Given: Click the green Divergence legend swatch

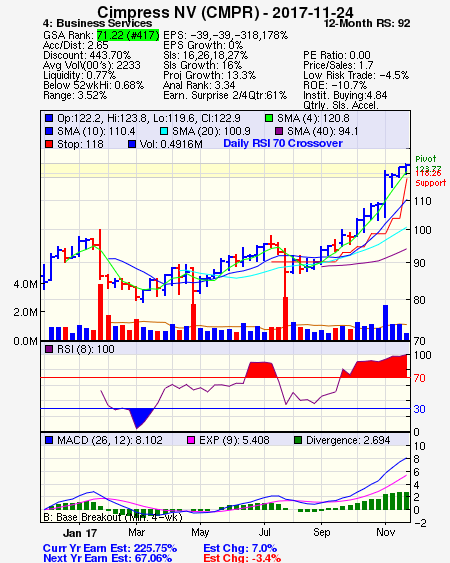Looking at the screenshot, I should point(298,440).
